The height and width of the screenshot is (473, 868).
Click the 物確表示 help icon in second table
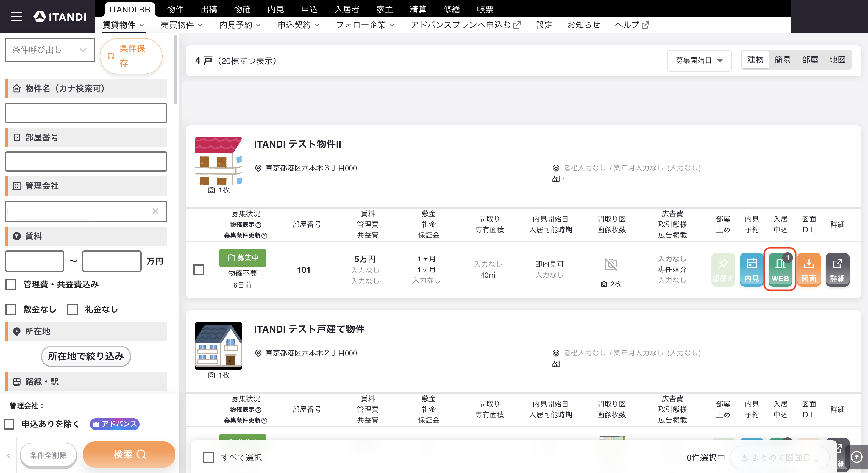(x=258, y=409)
